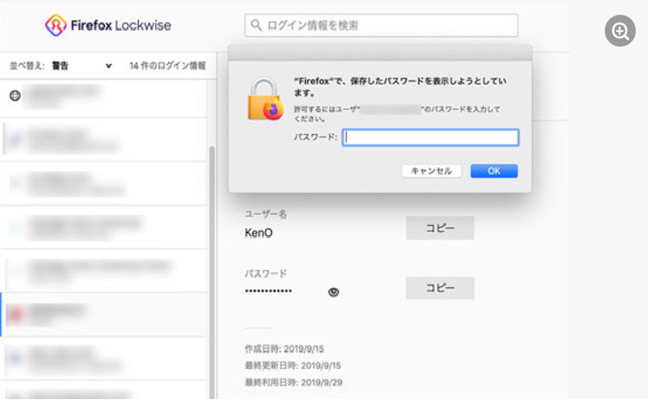This screenshot has width=648, height=400.
Task: Click the キャンセル button in the dialog
Action: point(431,171)
